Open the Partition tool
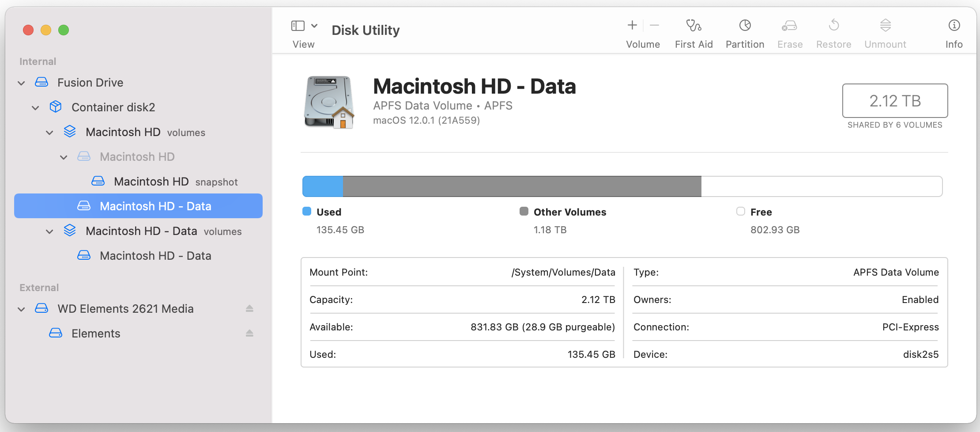Image resolution: width=980 pixels, height=432 pixels. (x=745, y=26)
